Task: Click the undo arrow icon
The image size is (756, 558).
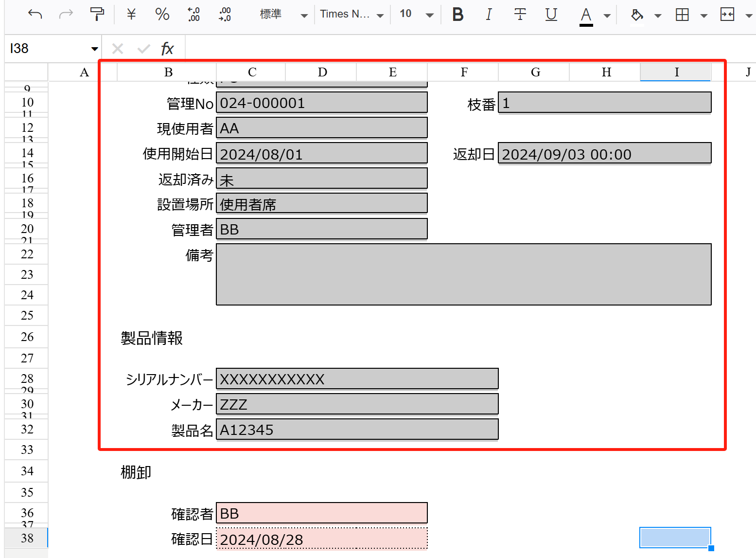Action: point(35,14)
